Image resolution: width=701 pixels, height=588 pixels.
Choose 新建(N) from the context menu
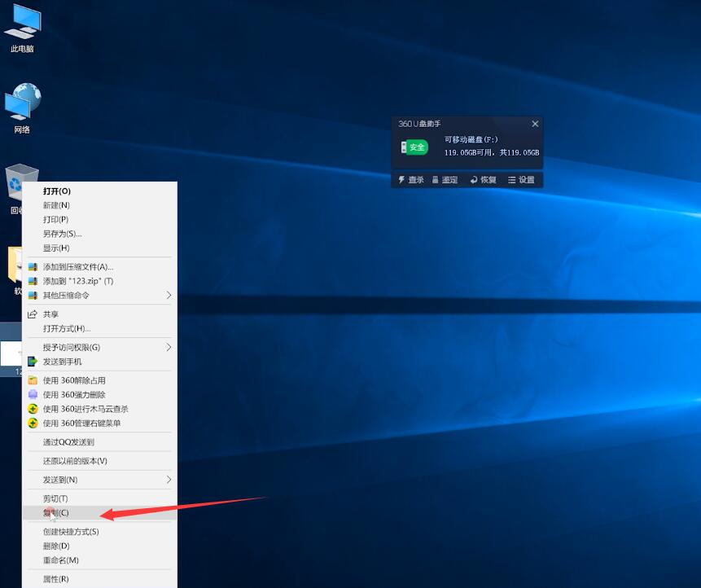(99, 205)
